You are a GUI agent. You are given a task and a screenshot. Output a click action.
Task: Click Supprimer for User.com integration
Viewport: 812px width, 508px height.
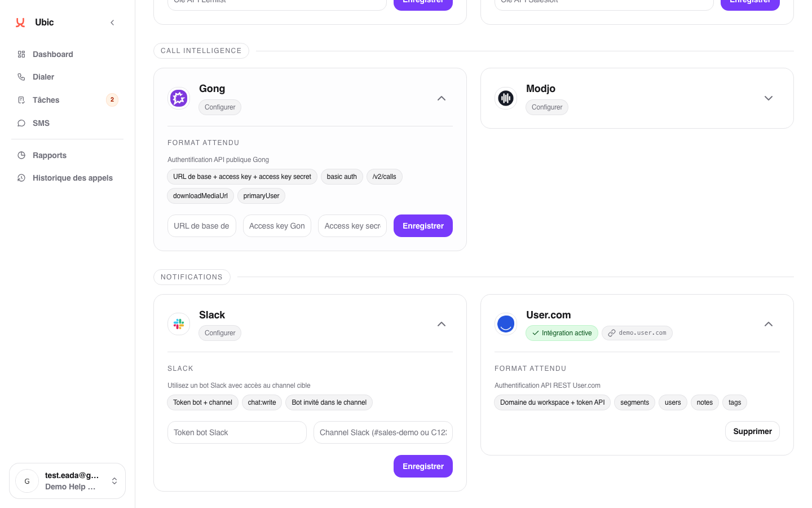pos(752,431)
